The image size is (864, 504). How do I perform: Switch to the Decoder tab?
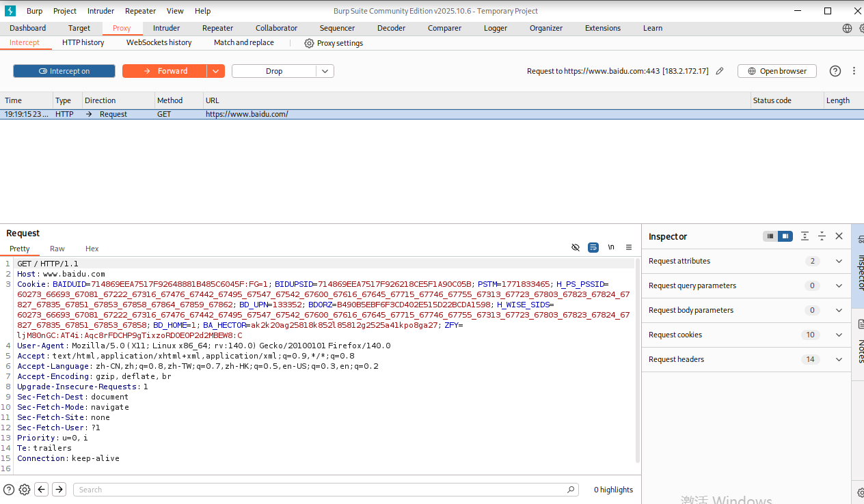click(x=391, y=28)
